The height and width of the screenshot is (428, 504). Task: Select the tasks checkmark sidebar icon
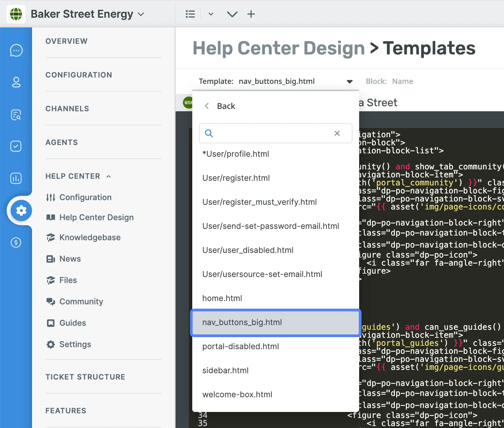[16, 146]
